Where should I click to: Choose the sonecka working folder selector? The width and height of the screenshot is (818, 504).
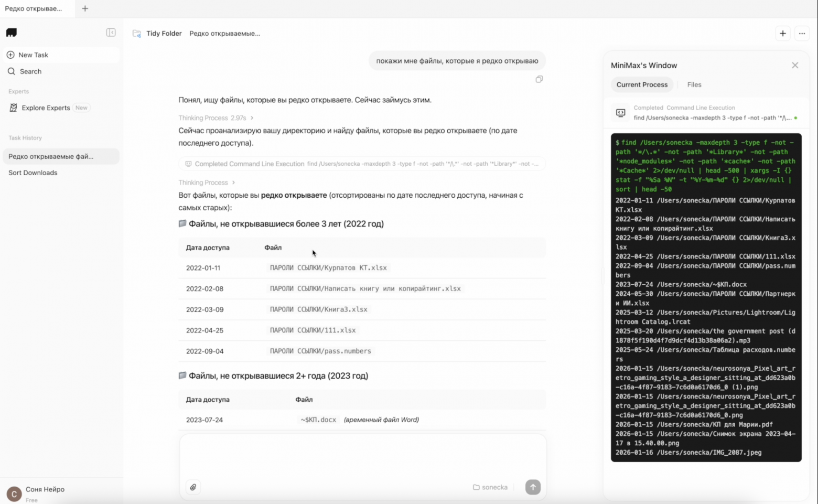pyautogui.click(x=490, y=487)
